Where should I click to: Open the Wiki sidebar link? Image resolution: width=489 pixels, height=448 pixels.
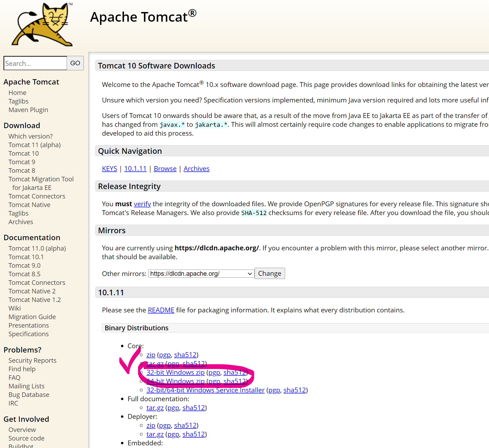click(x=14, y=308)
